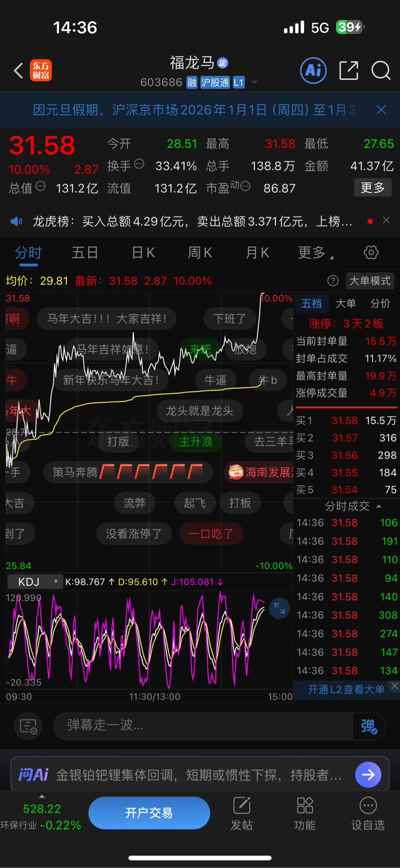Switch to 日K tab

(143, 253)
